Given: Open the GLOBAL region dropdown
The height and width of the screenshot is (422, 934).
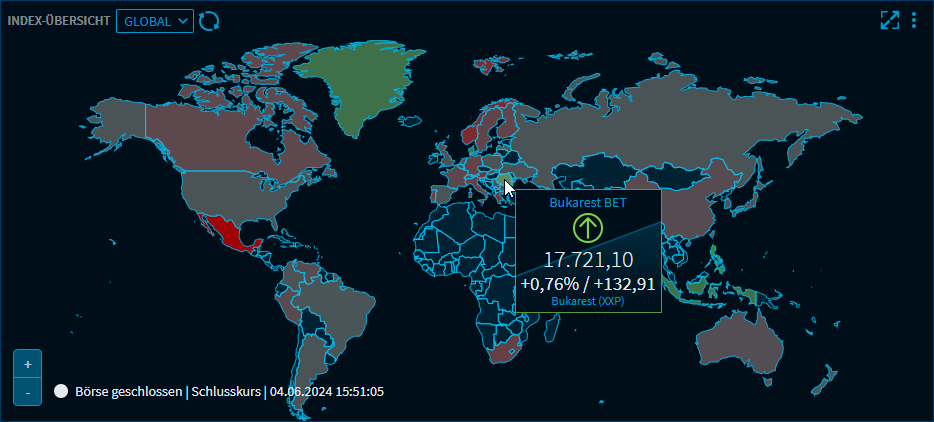Looking at the screenshot, I should (x=154, y=21).
